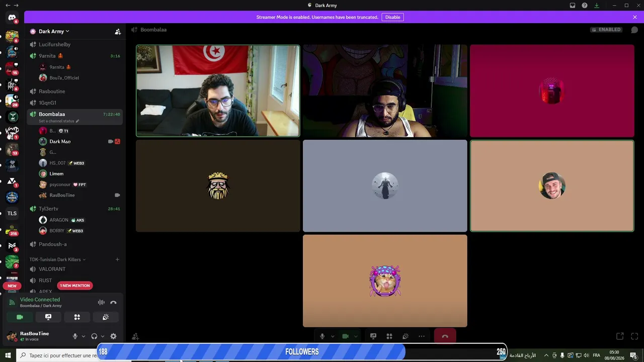Click the share screen icon in bottom call bar
644x362 pixels.
[373, 336]
